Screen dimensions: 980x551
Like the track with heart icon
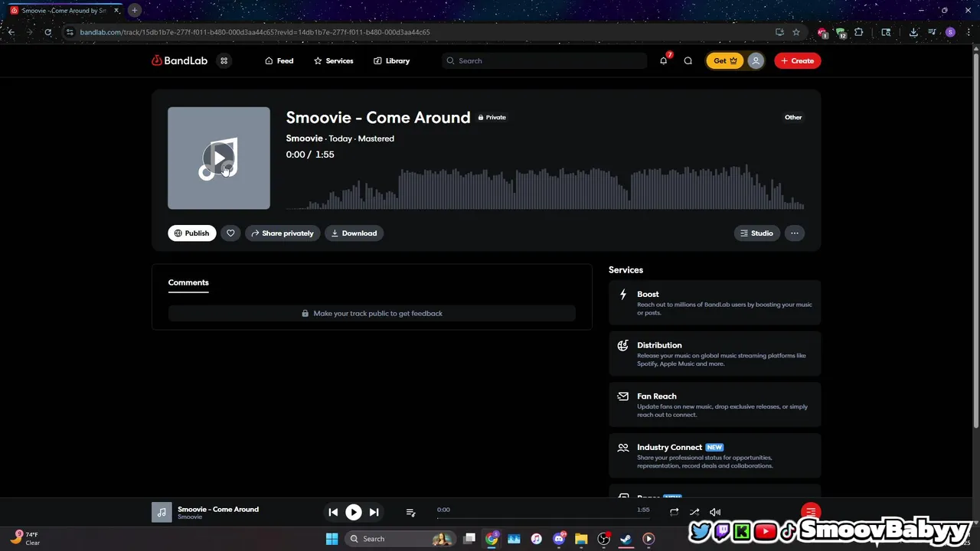pyautogui.click(x=230, y=233)
